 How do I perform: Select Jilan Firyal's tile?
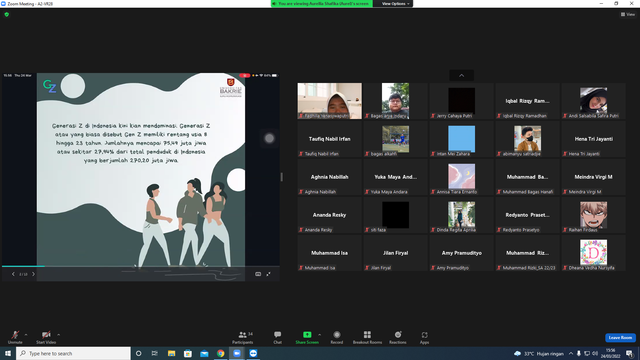(396, 253)
